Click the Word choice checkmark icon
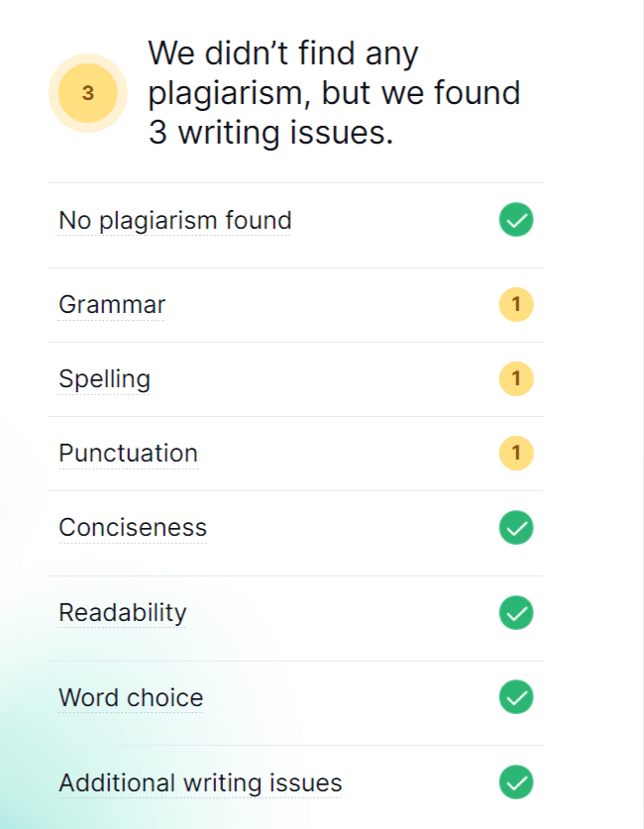644x829 pixels. [x=515, y=697]
